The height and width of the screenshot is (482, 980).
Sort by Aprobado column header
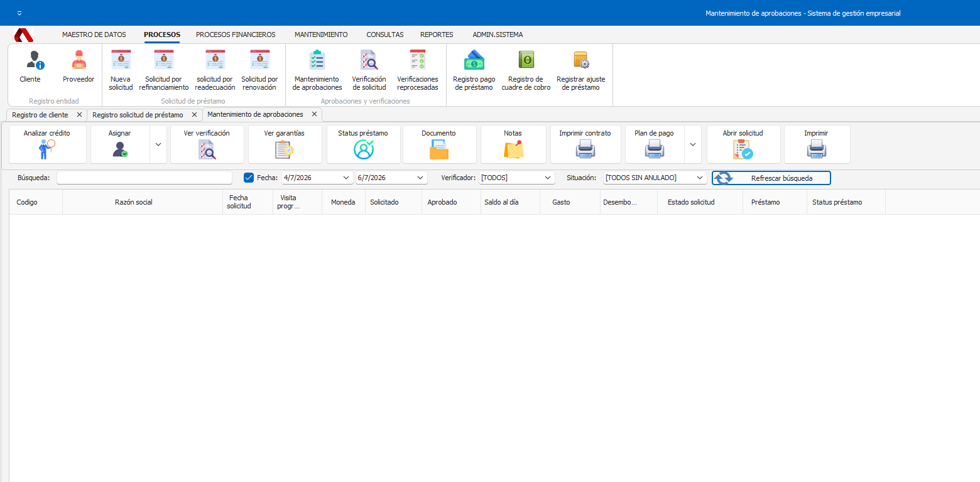[450, 202]
